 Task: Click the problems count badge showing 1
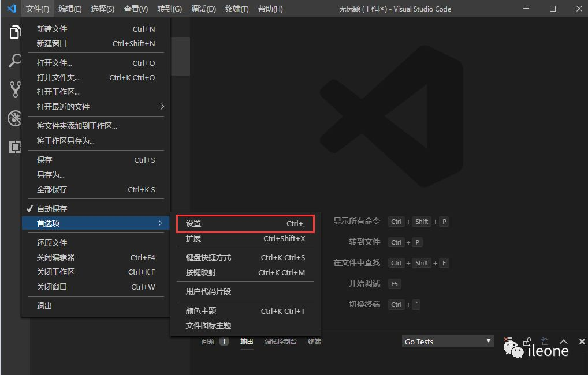point(224,342)
